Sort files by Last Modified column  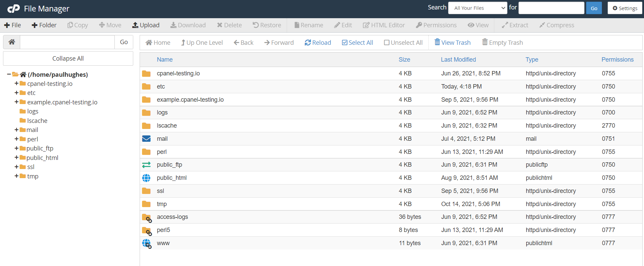pyautogui.click(x=458, y=60)
